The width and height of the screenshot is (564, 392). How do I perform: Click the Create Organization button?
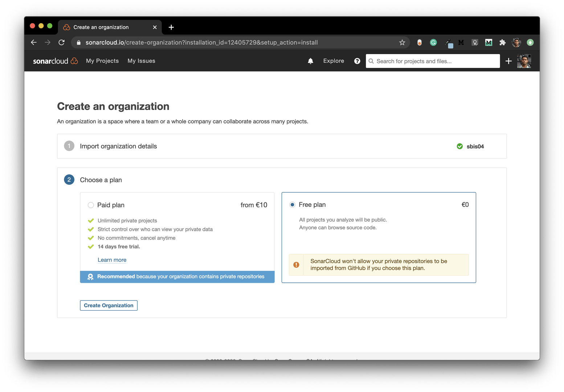[109, 305]
